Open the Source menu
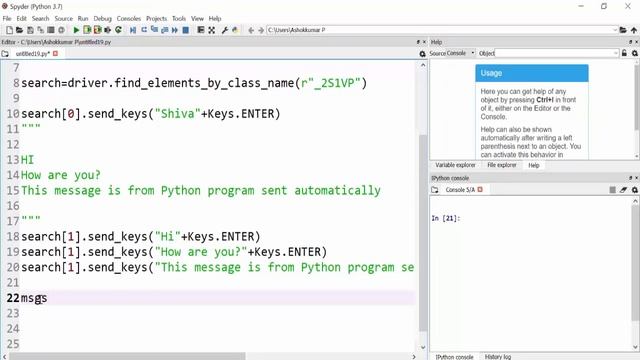This screenshot has height=360, width=640. tap(64, 19)
